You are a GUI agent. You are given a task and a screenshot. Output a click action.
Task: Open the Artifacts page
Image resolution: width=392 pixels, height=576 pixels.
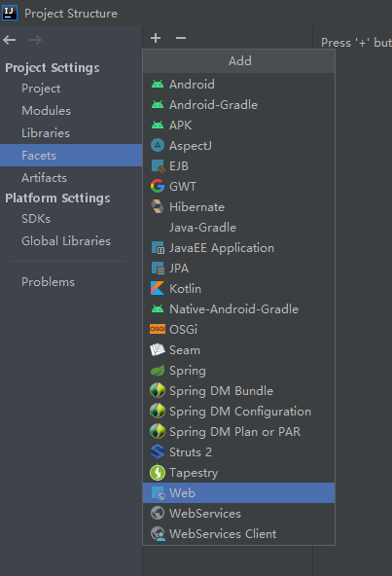tap(71, 178)
